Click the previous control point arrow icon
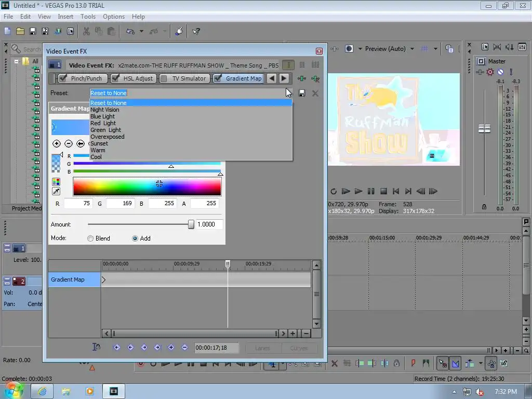Screen dimensions: 532x399 pyautogui.click(x=81, y=143)
